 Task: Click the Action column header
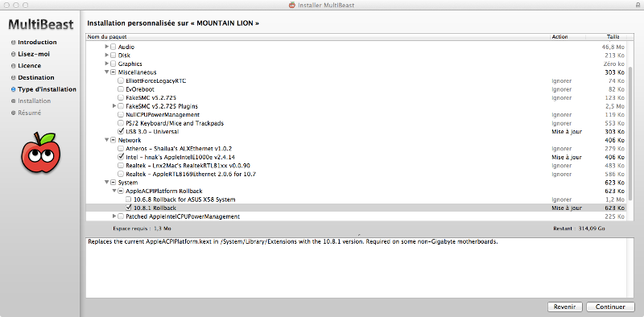pos(568,36)
